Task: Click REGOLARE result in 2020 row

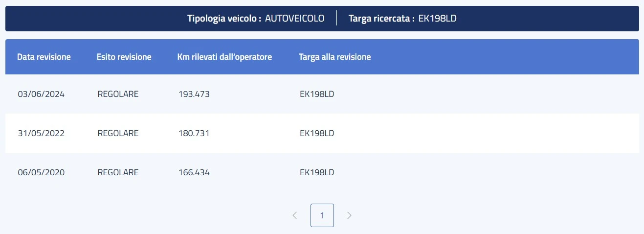Action: tap(118, 172)
